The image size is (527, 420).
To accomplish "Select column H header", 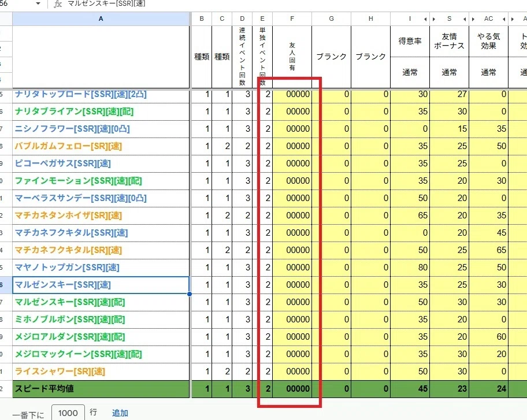I will click(x=371, y=19).
